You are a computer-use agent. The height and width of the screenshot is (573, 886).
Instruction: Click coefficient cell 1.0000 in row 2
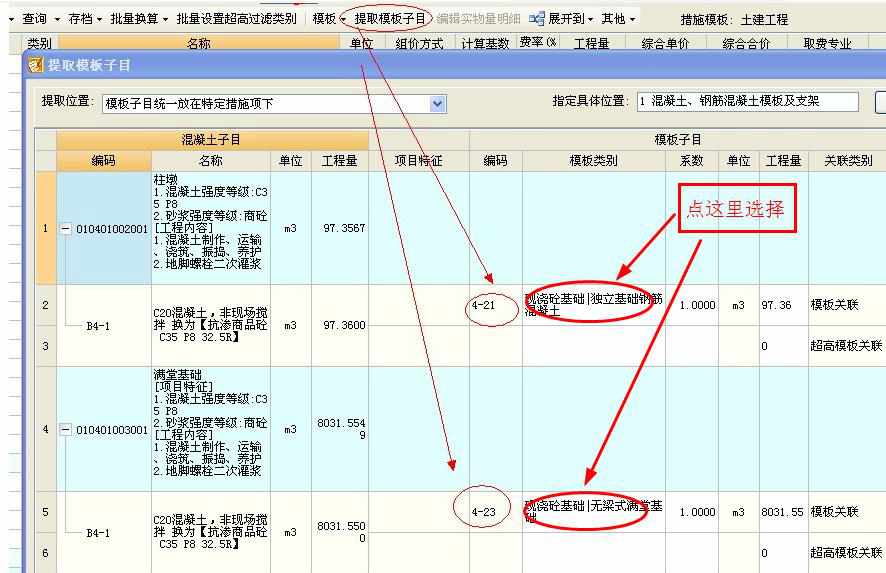click(x=692, y=305)
